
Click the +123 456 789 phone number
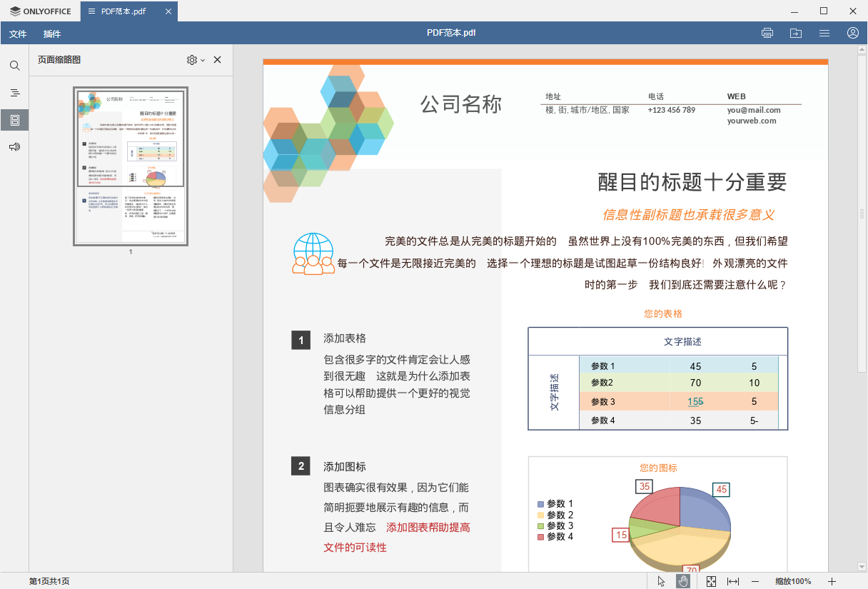click(671, 110)
